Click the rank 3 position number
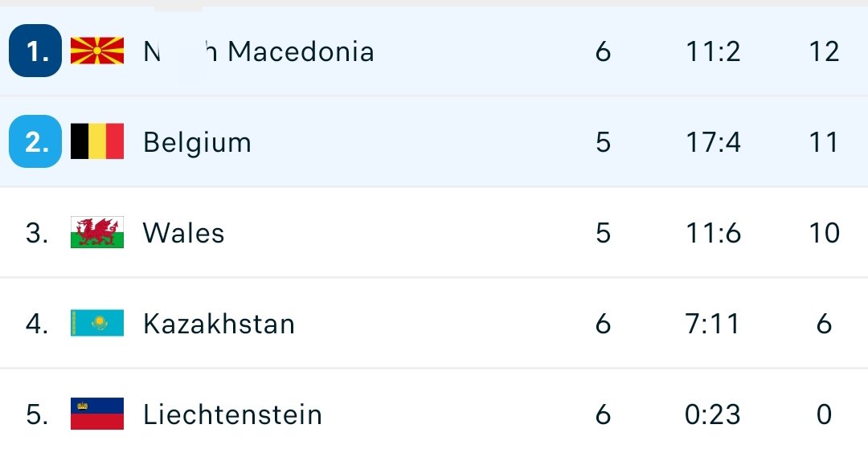Image resolution: width=868 pixels, height=453 pixels. [x=37, y=233]
